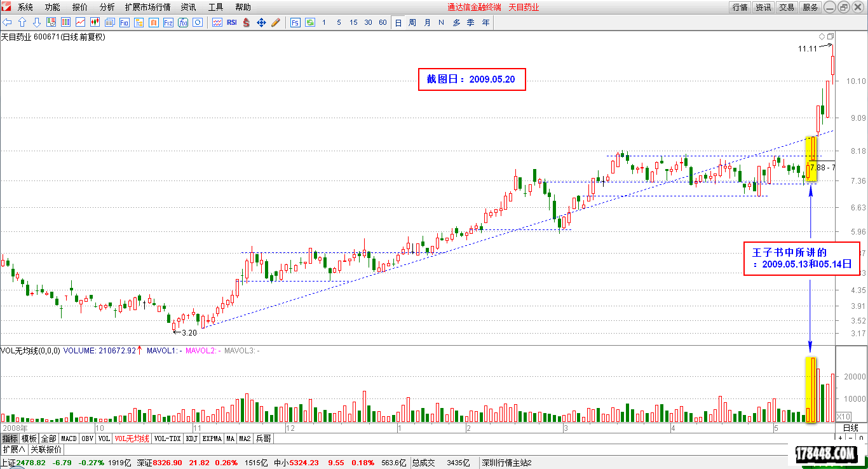This screenshot has height=469, width=868.
Task: Click the 交易 button
Action: click(787, 7)
